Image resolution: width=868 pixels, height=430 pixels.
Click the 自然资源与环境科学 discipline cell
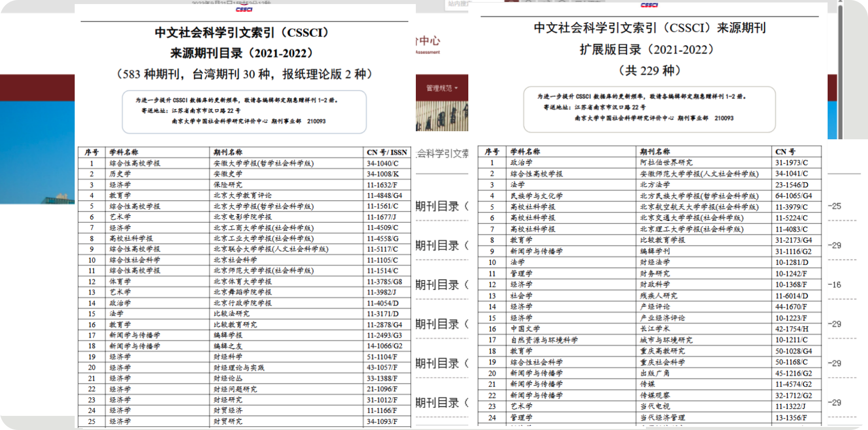[544, 340]
